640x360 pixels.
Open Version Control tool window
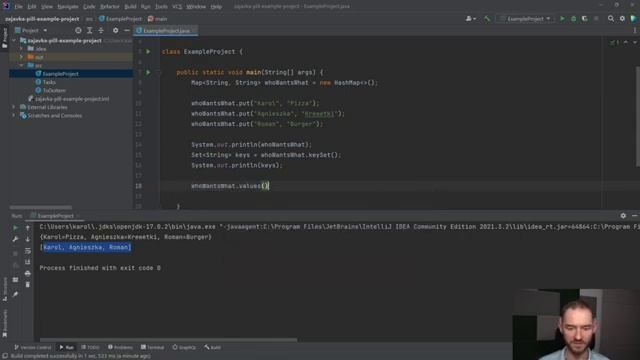33,347
